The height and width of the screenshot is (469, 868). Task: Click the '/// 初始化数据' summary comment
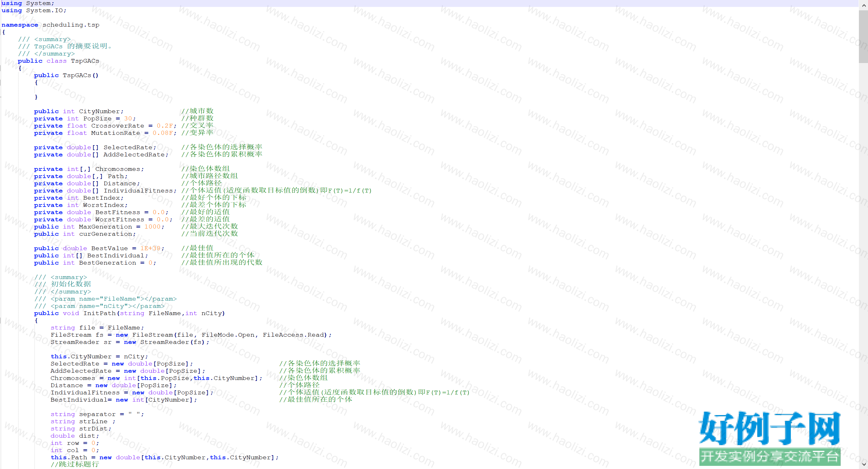pyautogui.click(x=63, y=284)
